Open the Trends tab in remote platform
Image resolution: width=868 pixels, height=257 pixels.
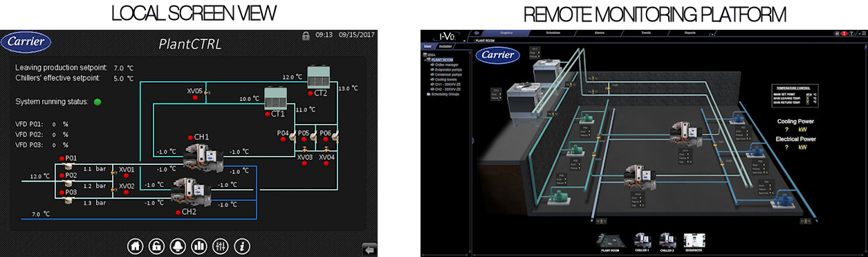(645, 33)
